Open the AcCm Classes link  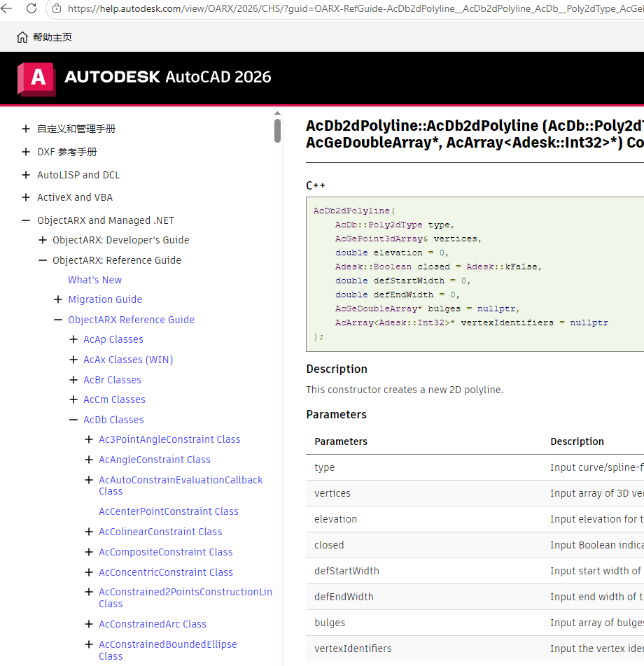[x=114, y=399]
